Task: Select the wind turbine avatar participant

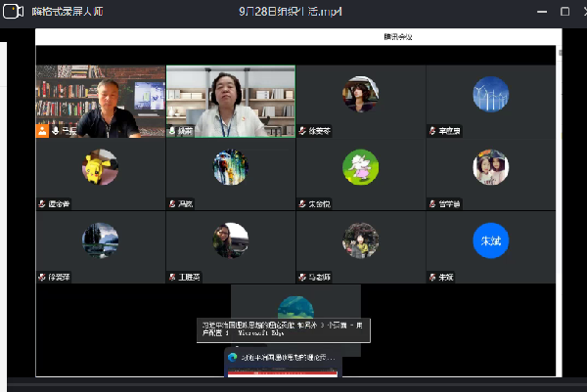Action: coord(490,94)
